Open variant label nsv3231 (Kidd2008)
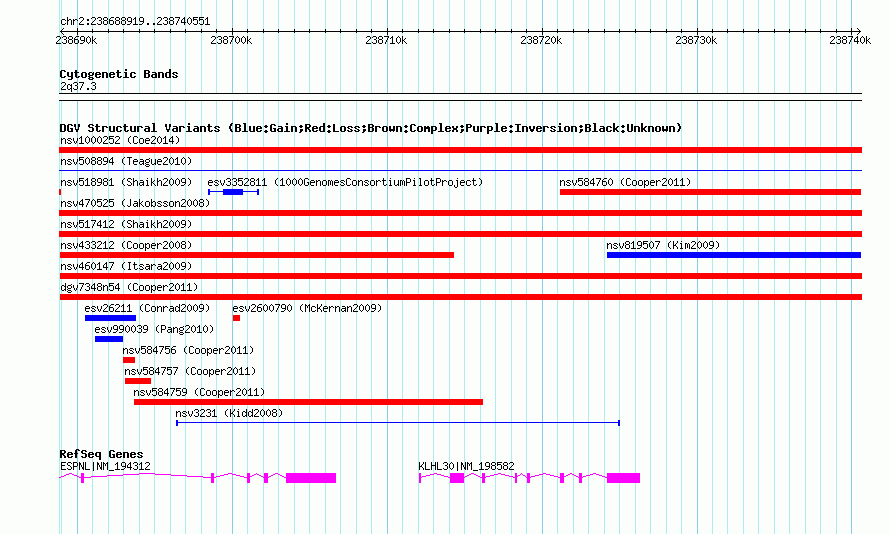 [x=229, y=413]
